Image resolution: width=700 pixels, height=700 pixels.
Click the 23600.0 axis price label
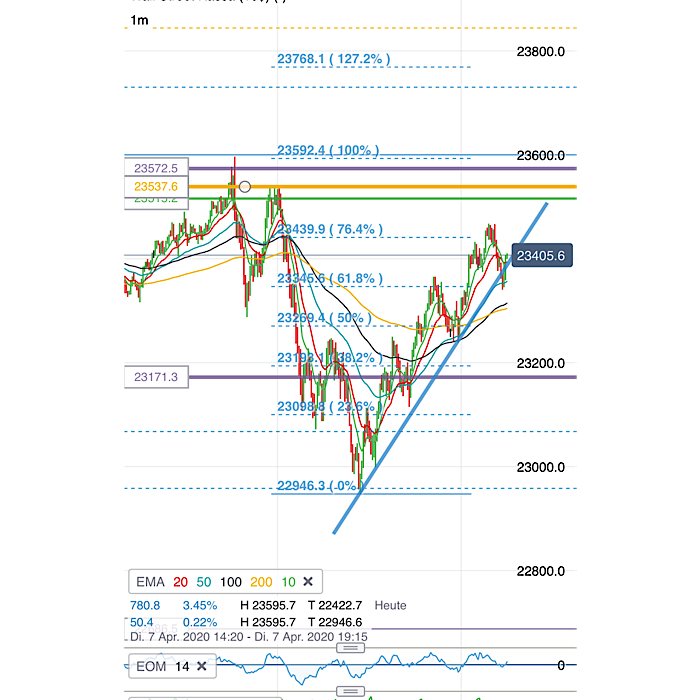541,155
